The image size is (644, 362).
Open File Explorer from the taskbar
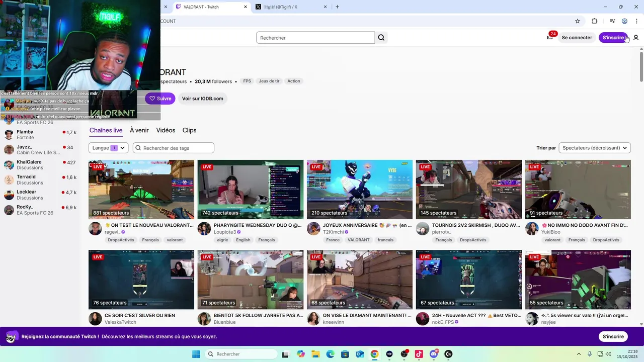tap(315, 354)
